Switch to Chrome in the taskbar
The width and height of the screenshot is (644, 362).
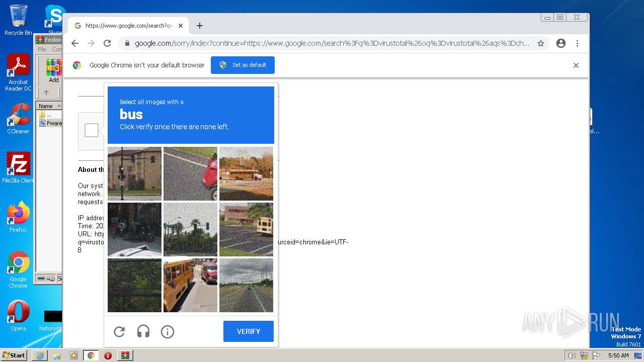point(91,355)
